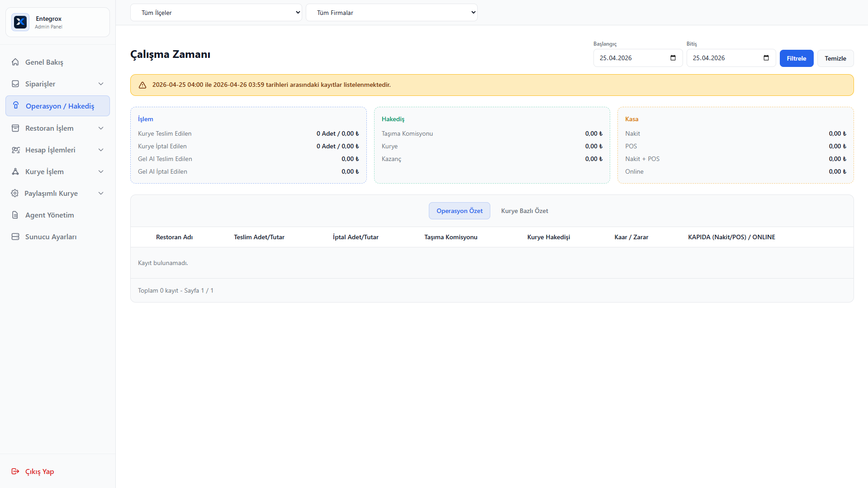The height and width of the screenshot is (488, 868).
Task: Click the Kurye Teslim Edilen label
Action: 165,133
